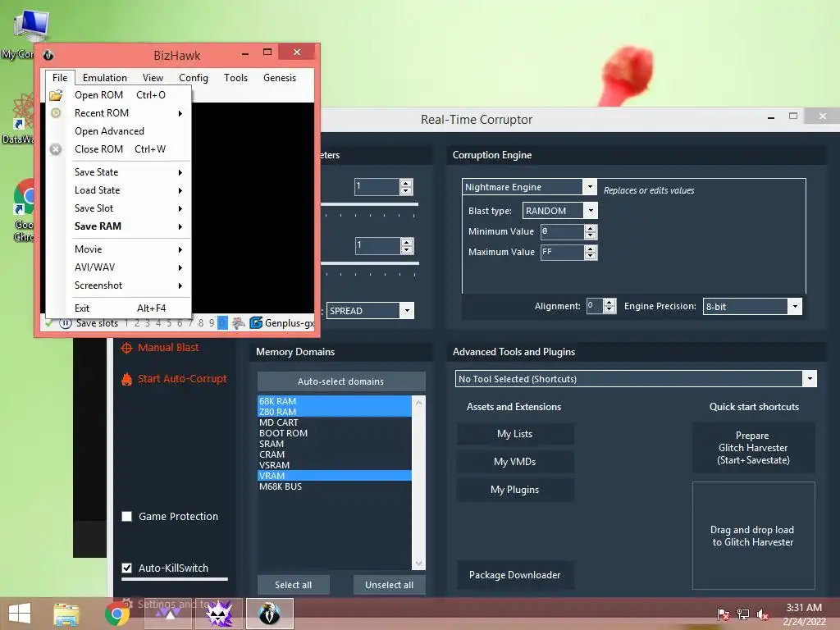Open the Genesis menu
The height and width of the screenshot is (630, 840).
coord(280,78)
